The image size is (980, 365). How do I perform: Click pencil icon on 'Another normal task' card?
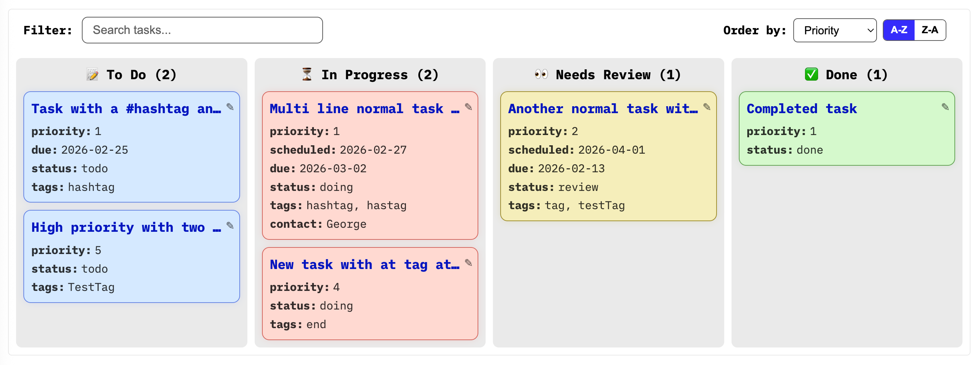(706, 107)
